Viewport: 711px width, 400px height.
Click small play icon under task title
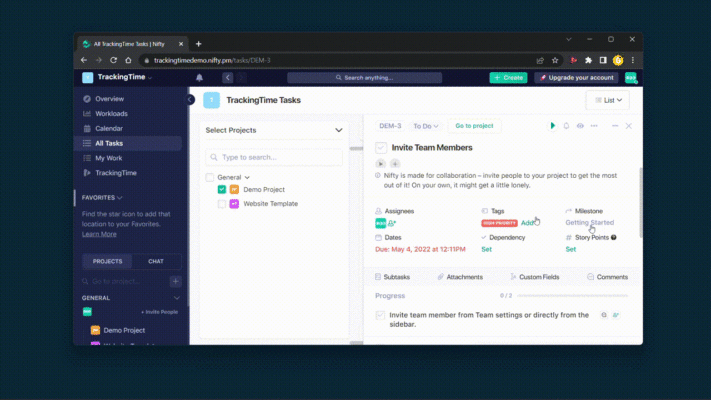(380, 164)
